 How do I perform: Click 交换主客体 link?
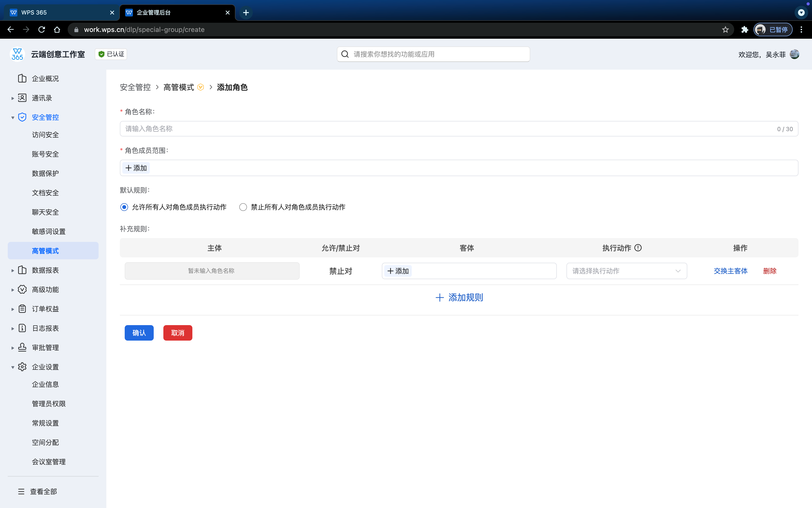(x=731, y=271)
